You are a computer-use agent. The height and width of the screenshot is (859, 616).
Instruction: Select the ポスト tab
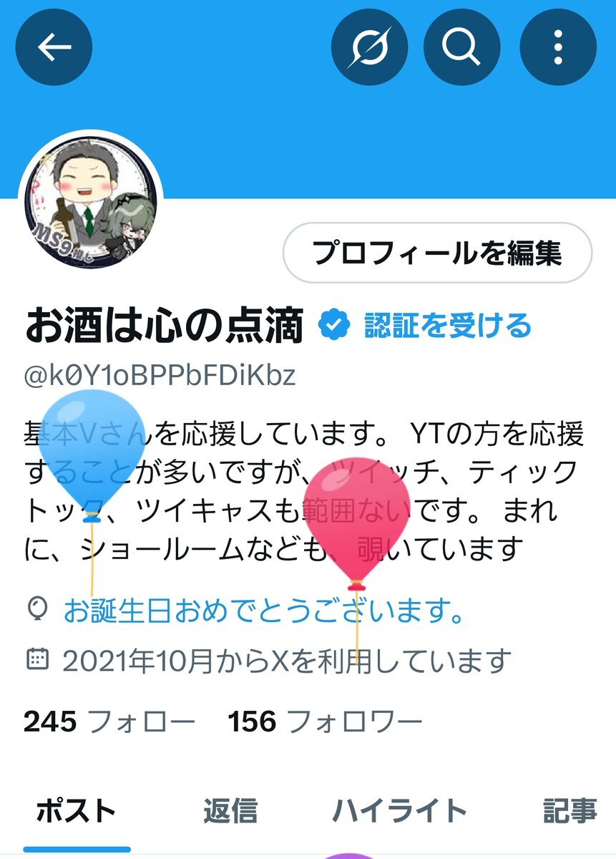tap(76, 811)
